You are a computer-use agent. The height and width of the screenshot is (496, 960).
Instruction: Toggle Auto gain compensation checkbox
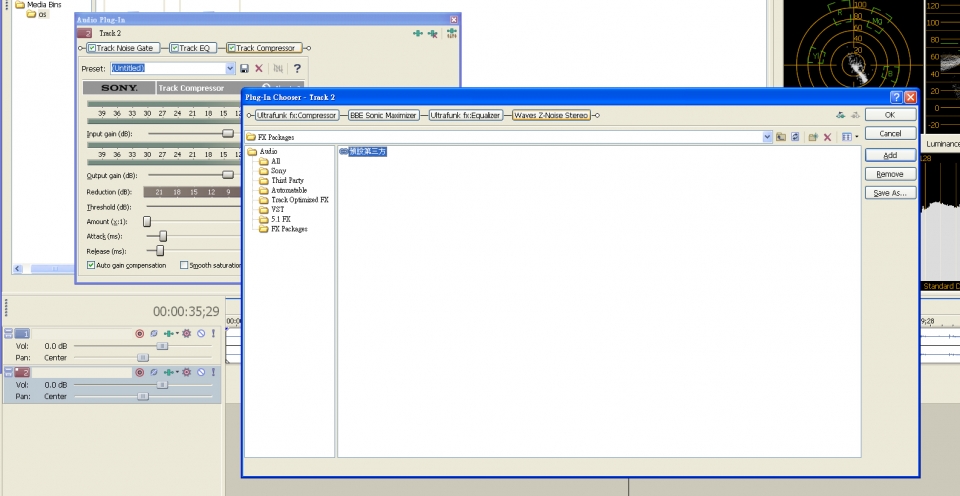pyautogui.click(x=91, y=265)
